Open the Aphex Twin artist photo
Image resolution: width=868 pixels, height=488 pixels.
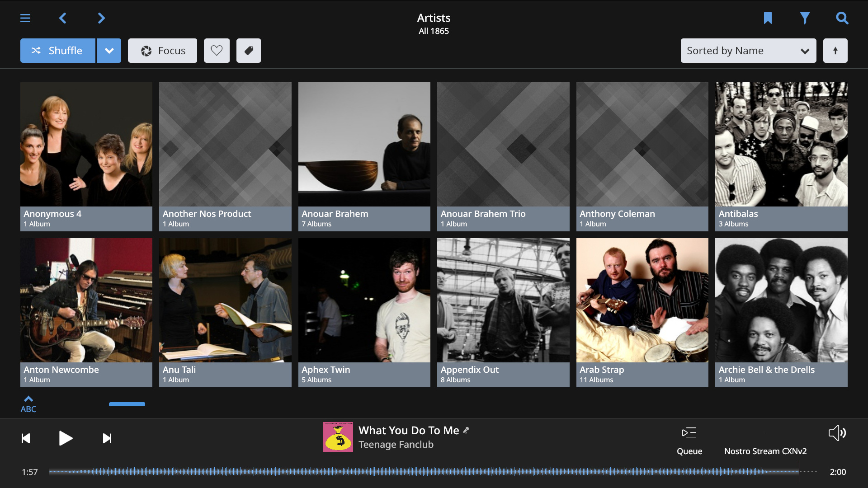pos(364,300)
